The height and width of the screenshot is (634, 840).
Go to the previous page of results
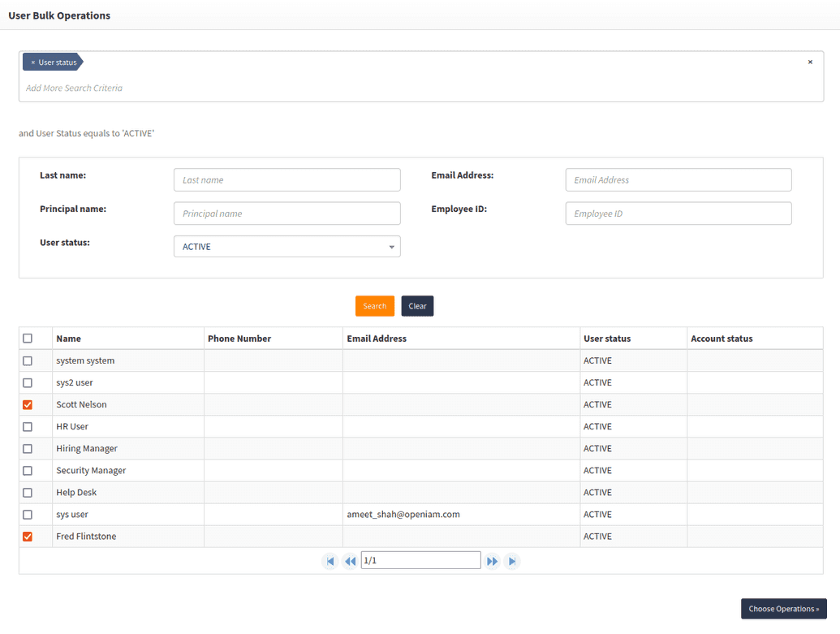350,560
